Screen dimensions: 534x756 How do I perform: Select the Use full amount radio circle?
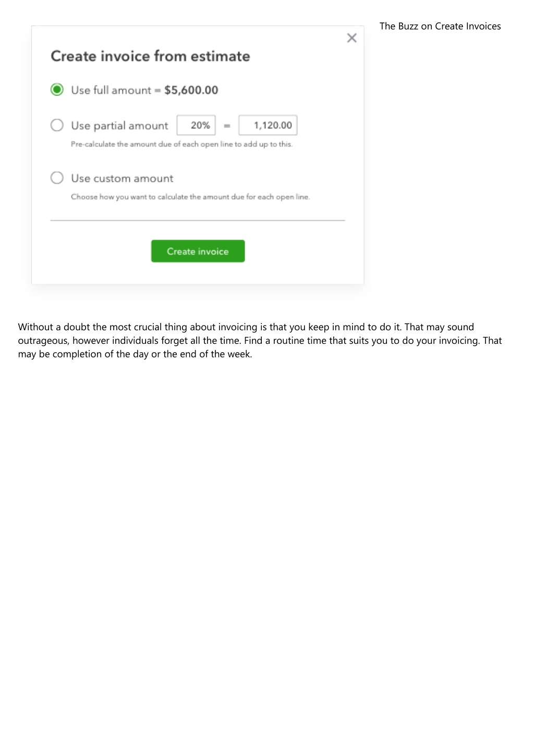click(x=57, y=90)
